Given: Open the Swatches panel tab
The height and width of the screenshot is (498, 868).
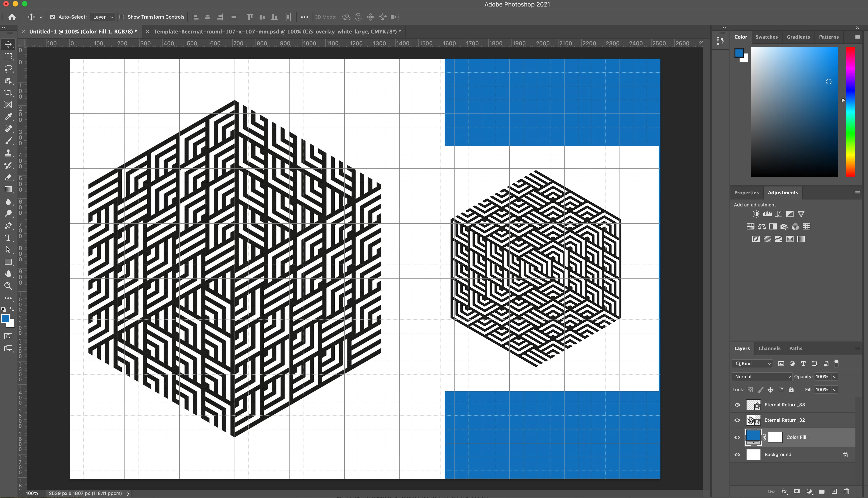Looking at the screenshot, I should click(766, 37).
